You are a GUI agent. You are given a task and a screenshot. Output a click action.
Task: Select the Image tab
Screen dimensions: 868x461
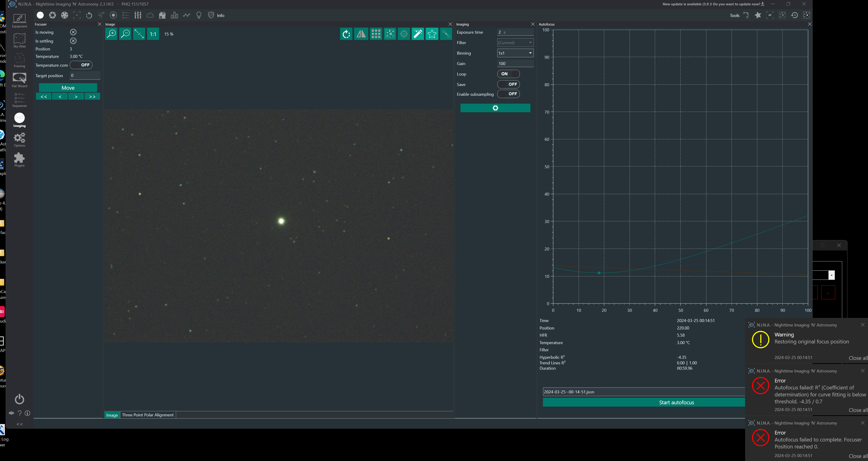click(x=112, y=415)
